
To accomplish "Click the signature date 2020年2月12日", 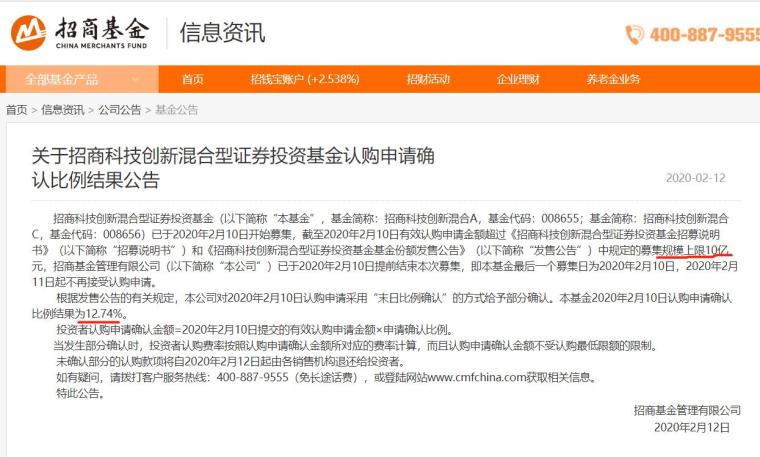I will click(692, 427).
